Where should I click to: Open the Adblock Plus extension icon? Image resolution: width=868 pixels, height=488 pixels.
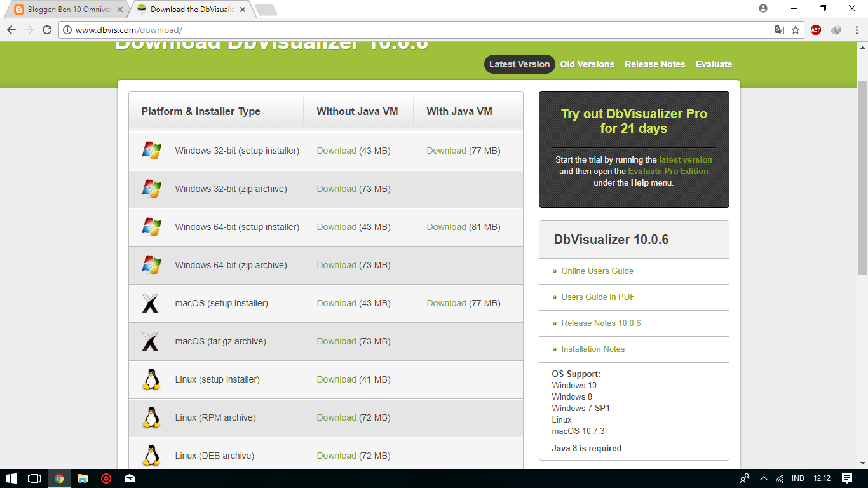[816, 30]
